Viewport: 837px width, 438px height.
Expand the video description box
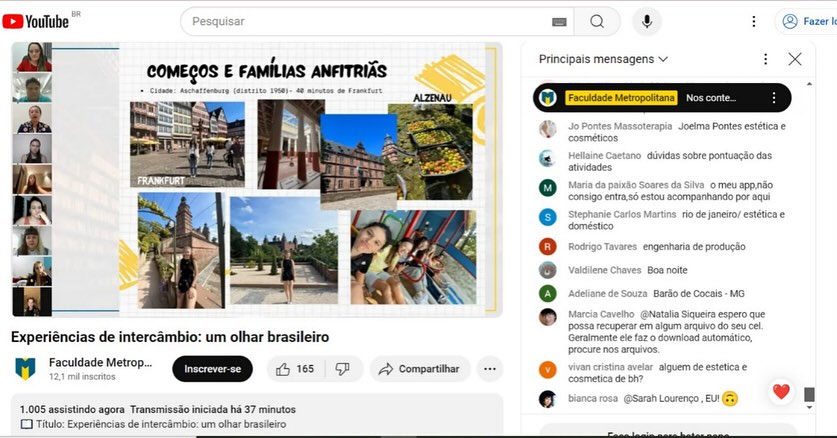click(257, 415)
